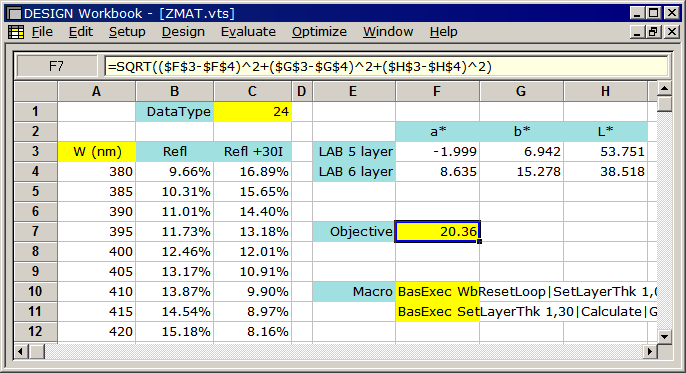Open the Design menu

tap(183, 32)
